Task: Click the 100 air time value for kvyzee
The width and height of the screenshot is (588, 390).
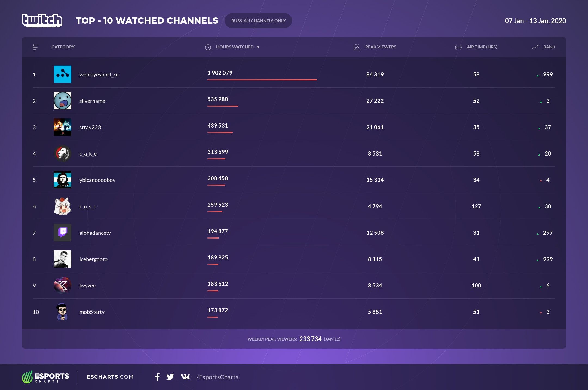Action: click(x=476, y=286)
